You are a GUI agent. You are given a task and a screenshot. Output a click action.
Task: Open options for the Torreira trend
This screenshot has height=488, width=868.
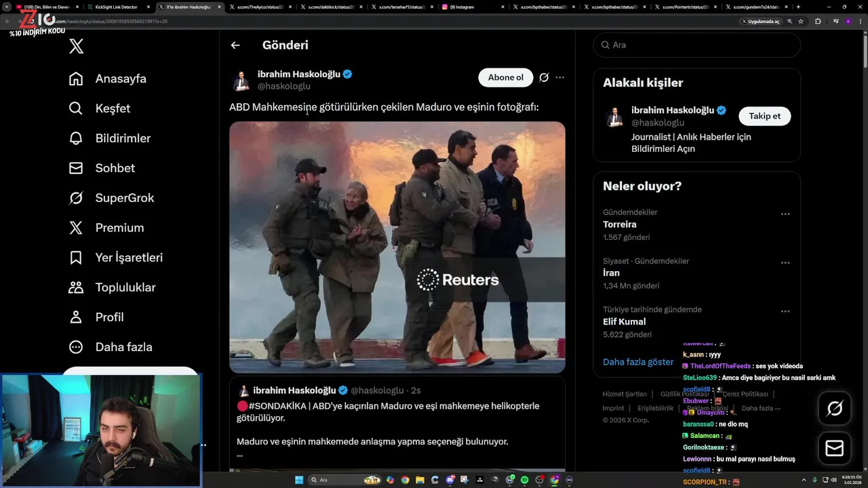tap(785, 214)
